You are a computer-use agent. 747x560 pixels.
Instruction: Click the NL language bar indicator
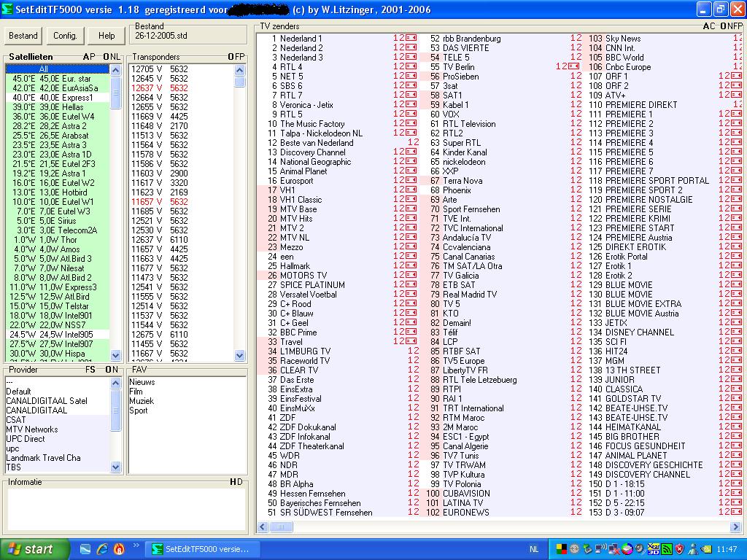pos(534,549)
